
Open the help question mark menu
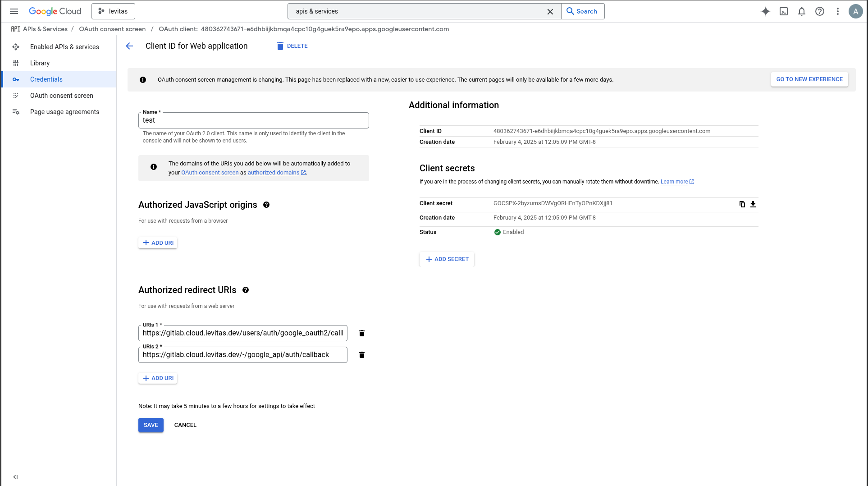click(x=820, y=11)
